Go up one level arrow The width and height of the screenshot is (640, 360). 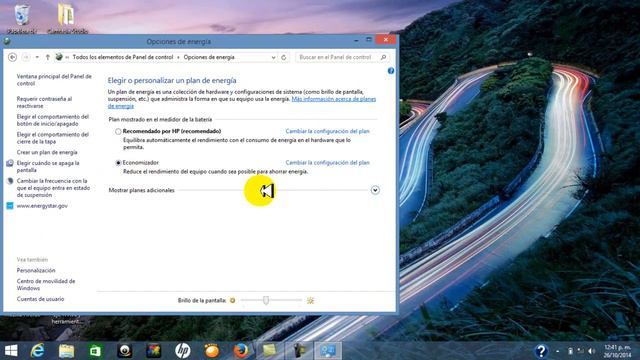(47, 57)
